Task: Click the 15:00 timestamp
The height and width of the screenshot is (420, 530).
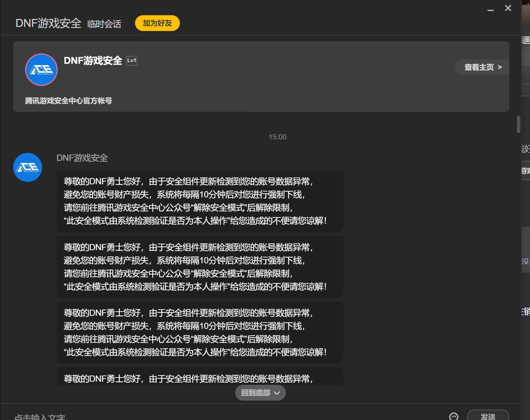Action: click(277, 137)
